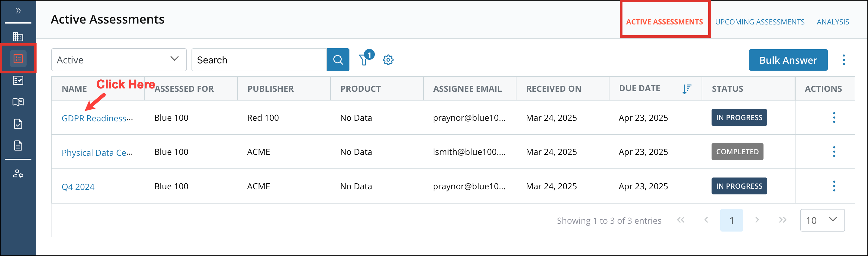Go to first page of results
The image size is (868, 256).
point(681,220)
